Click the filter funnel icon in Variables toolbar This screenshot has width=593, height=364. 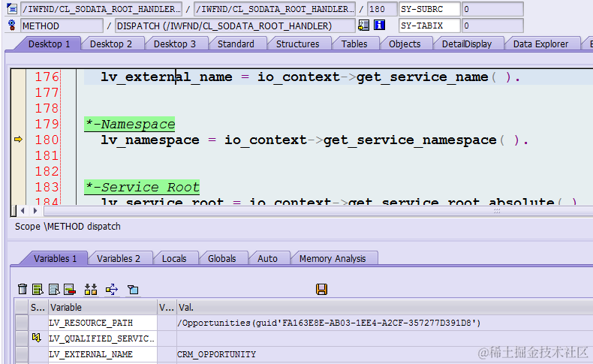click(133, 290)
